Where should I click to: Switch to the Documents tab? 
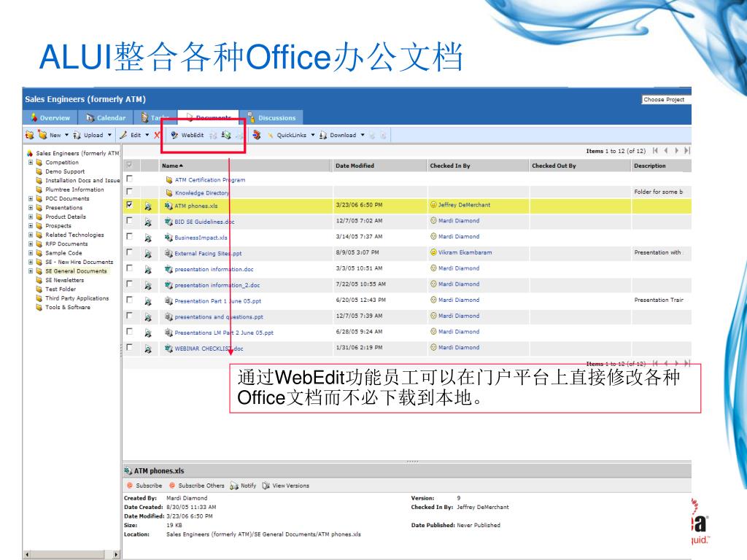click(209, 117)
